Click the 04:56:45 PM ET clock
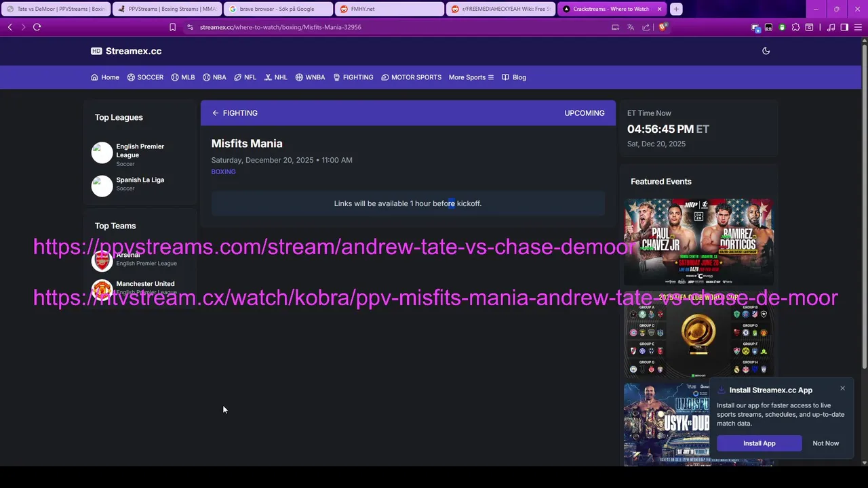This screenshot has width=868, height=488. click(x=668, y=129)
